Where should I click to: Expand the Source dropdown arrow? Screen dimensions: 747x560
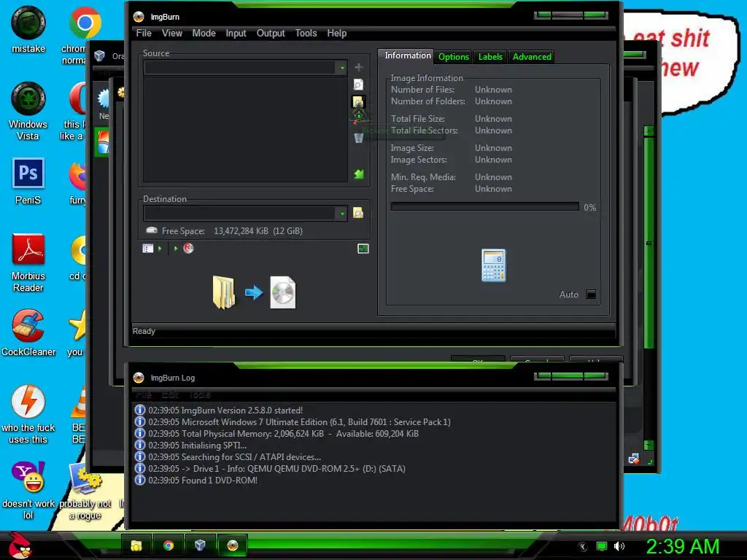tap(341, 68)
